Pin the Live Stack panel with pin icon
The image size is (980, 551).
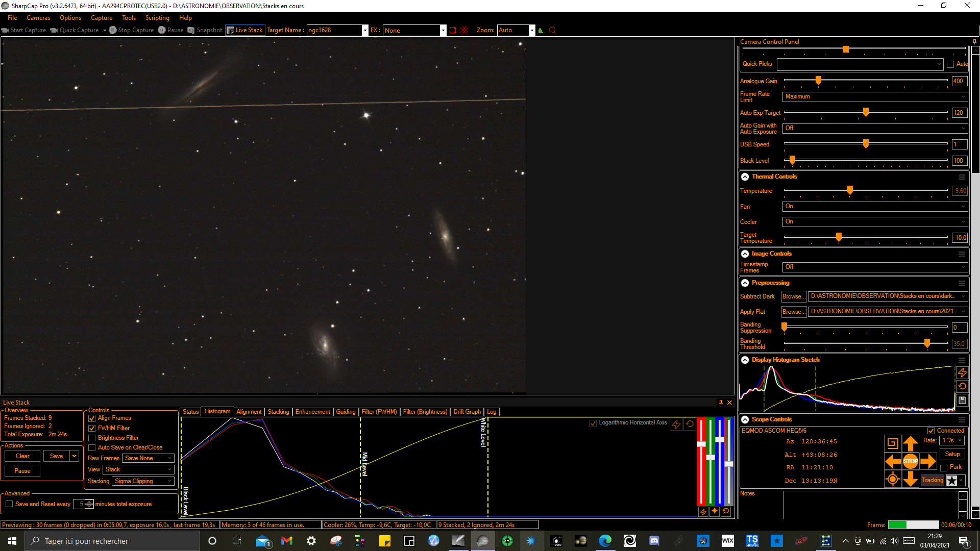coord(721,403)
